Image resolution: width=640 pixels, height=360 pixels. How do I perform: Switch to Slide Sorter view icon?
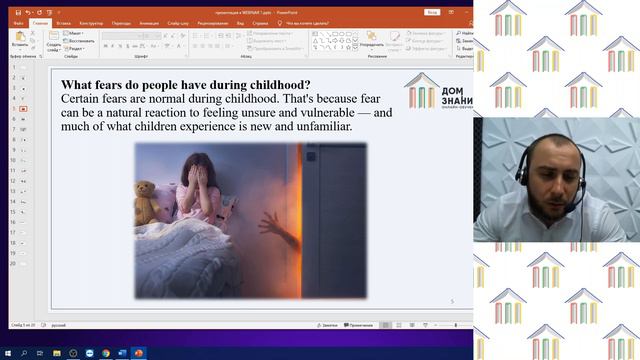pyautogui.click(x=399, y=325)
